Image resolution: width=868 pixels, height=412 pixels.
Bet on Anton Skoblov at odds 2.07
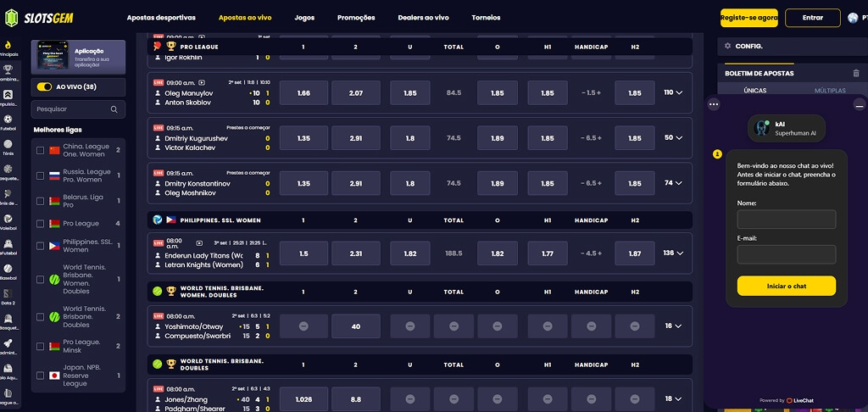[x=356, y=93]
